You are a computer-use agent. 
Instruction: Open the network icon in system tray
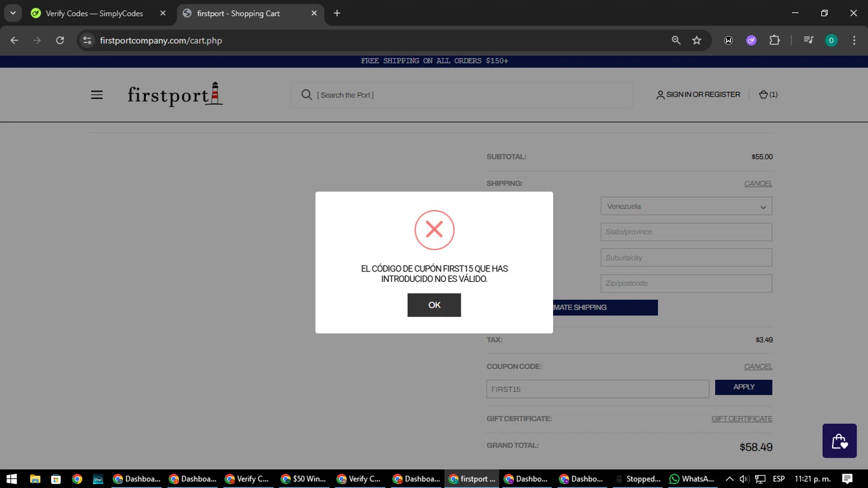pyautogui.click(x=760, y=479)
